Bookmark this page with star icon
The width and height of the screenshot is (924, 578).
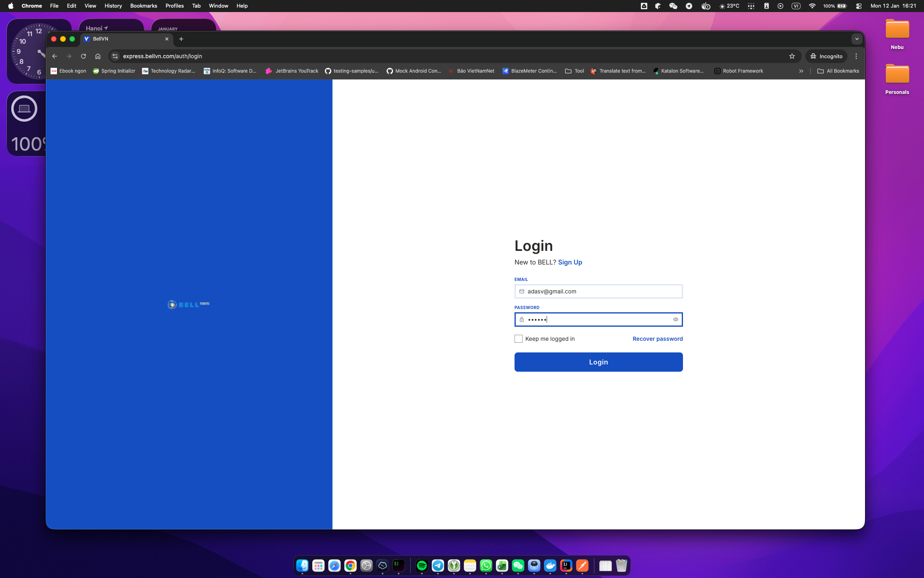coord(792,56)
